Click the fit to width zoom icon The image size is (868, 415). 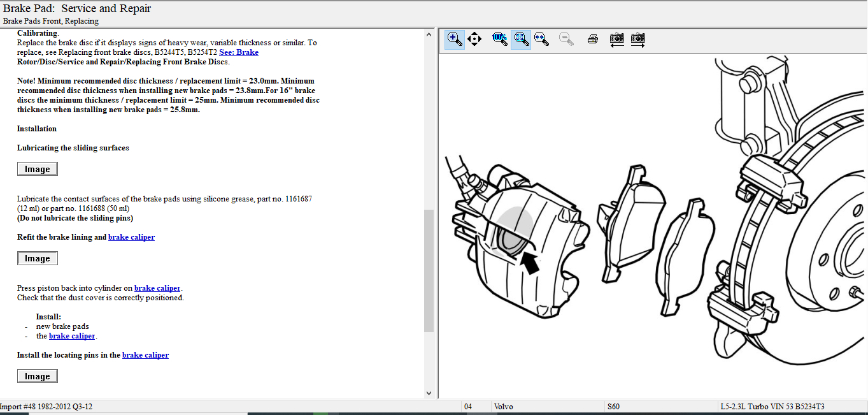click(x=541, y=39)
